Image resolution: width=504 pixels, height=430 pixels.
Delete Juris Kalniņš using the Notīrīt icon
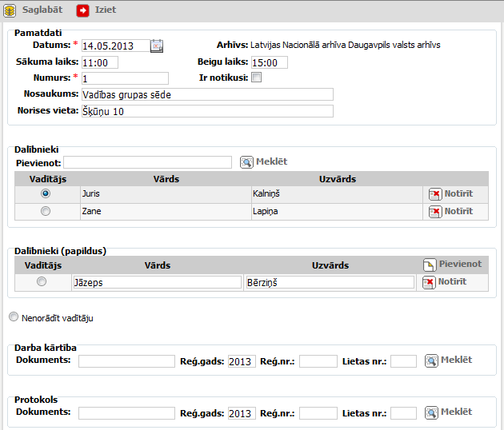pos(434,193)
